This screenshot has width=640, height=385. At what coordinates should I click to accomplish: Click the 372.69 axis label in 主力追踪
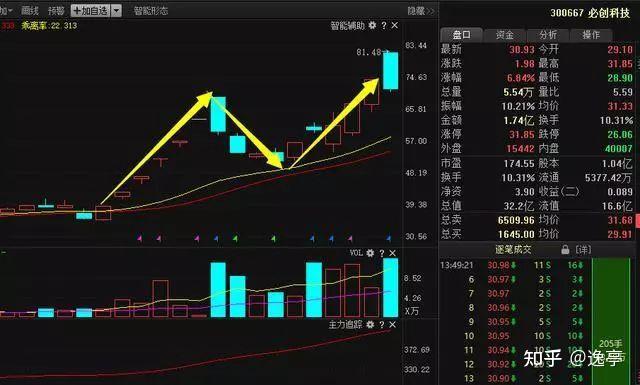coord(417,350)
